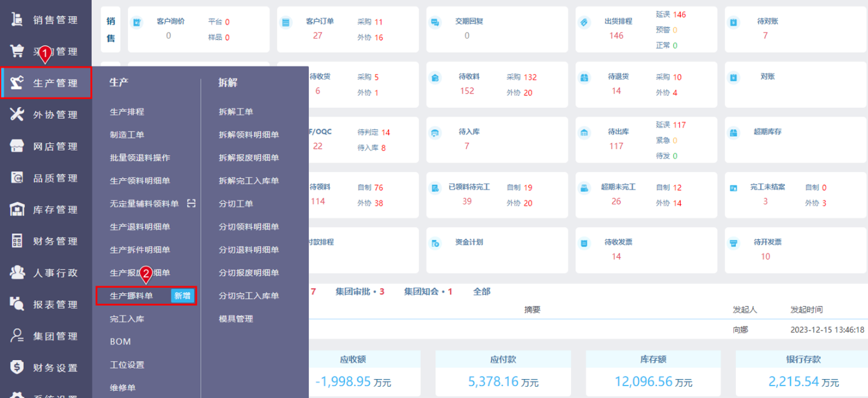Switch to the 集团知会 tab

[429, 291]
